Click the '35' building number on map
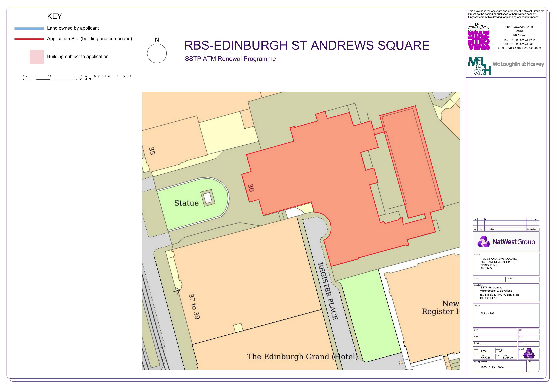Viewport: 555px width, 392px height. click(152, 151)
